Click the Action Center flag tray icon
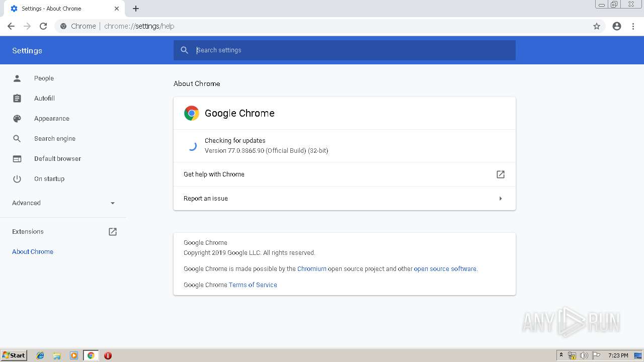644x362 pixels. [x=596, y=355]
